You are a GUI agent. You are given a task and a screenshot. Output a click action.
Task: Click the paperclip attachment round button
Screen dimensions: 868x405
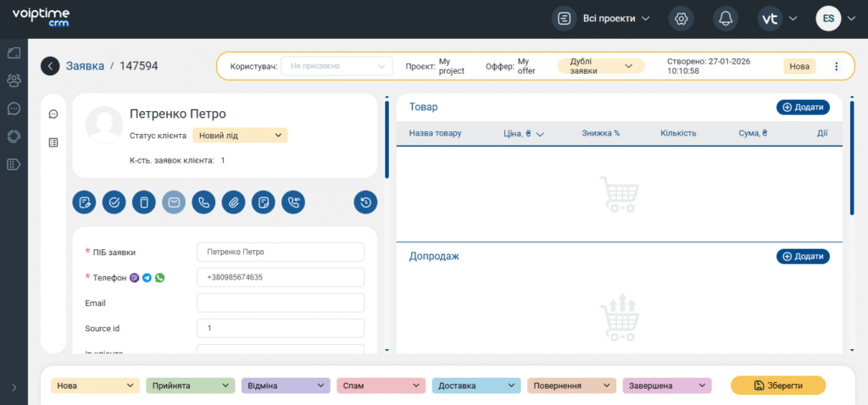tap(234, 202)
